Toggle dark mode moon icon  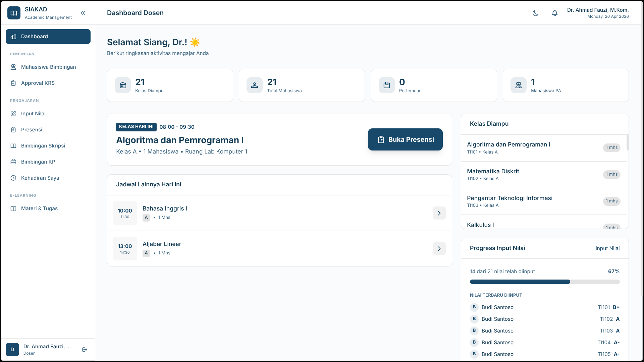point(536,13)
